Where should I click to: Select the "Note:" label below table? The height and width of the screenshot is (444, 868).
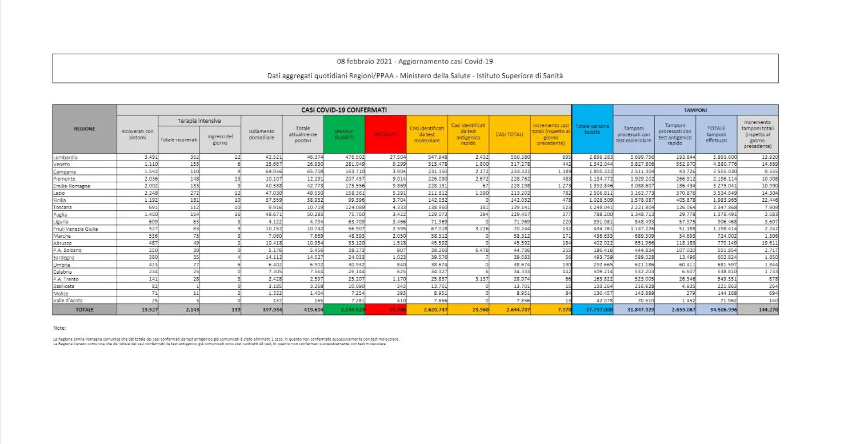[58, 328]
